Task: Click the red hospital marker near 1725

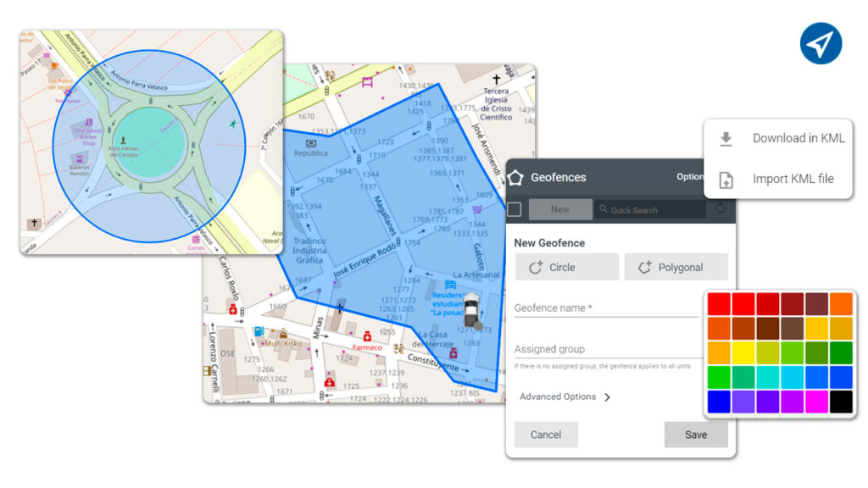Action: (x=330, y=382)
